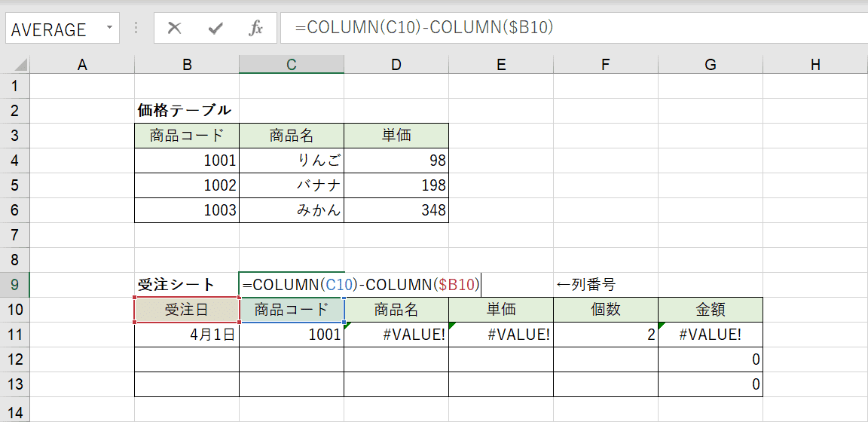
Task: Cancel formula entry with the X icon
Action: click(174, 28)
